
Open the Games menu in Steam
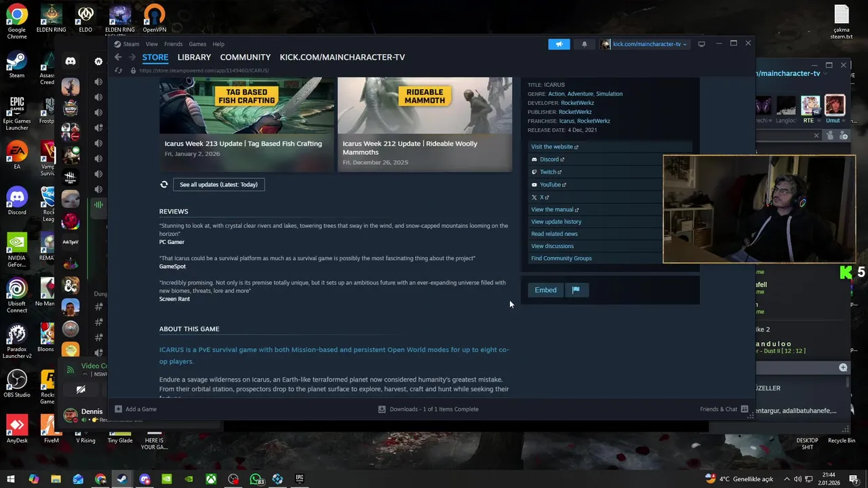197,44
